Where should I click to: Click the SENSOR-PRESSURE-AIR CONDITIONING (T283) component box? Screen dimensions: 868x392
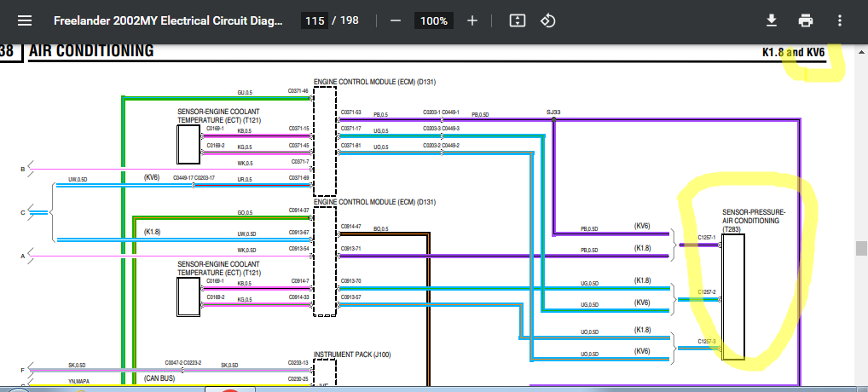(733, 297)
